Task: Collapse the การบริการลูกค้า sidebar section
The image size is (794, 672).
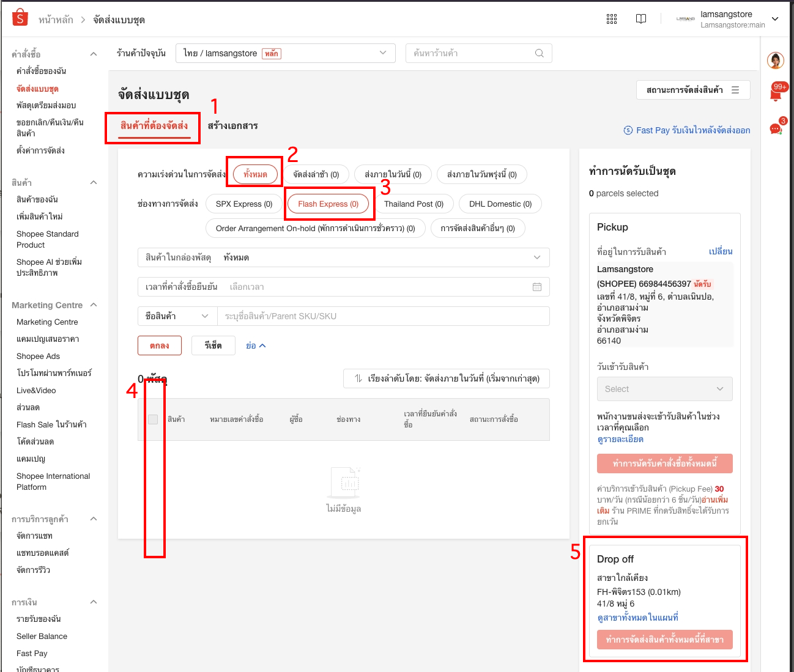Action: tap(94, 519)
